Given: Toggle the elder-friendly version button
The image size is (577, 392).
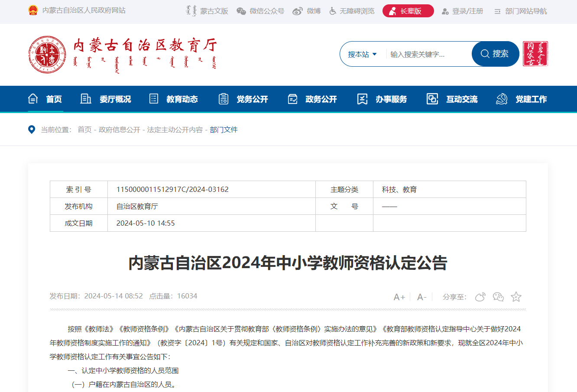Looking at the screenshot, I should [408, 11].
